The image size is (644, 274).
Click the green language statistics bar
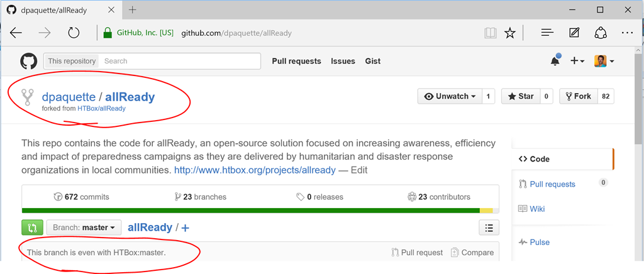click(x=250, y=211)
